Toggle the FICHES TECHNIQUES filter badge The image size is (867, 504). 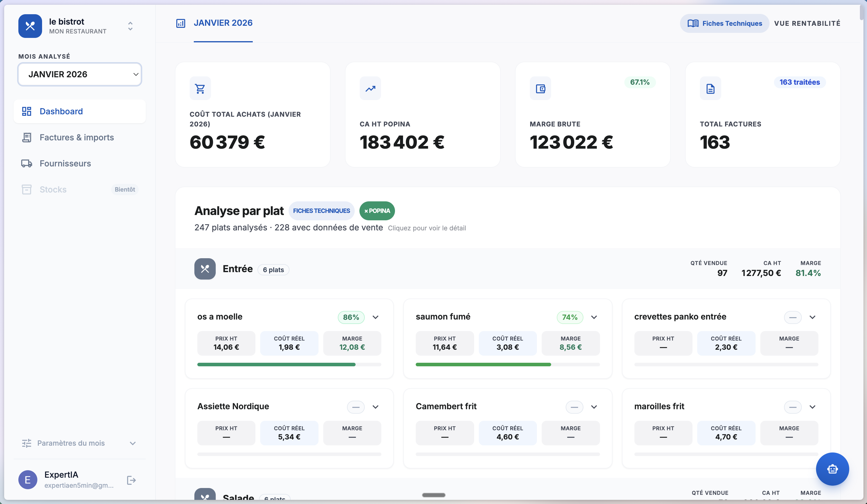point(321,211)
